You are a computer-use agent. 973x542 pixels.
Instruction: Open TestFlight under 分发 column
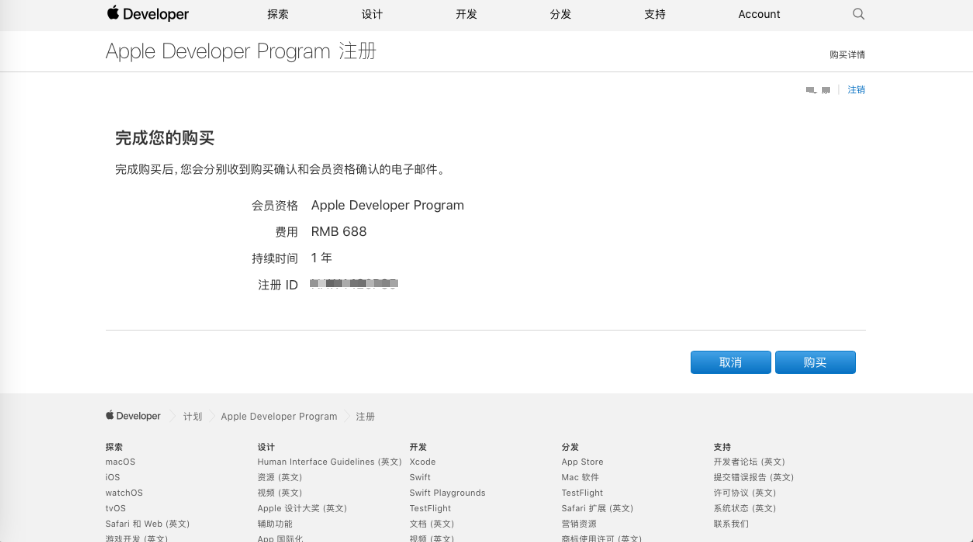tap(582, 493)
